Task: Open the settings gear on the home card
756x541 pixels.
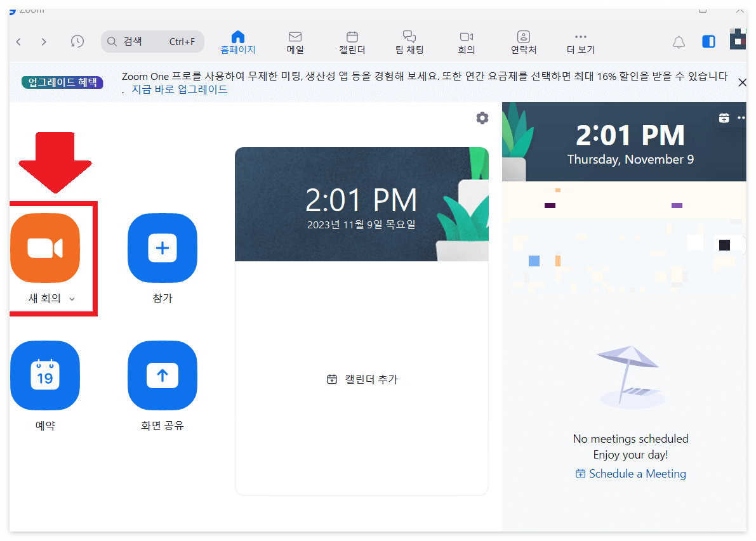Action: click(x=482, y=118)
